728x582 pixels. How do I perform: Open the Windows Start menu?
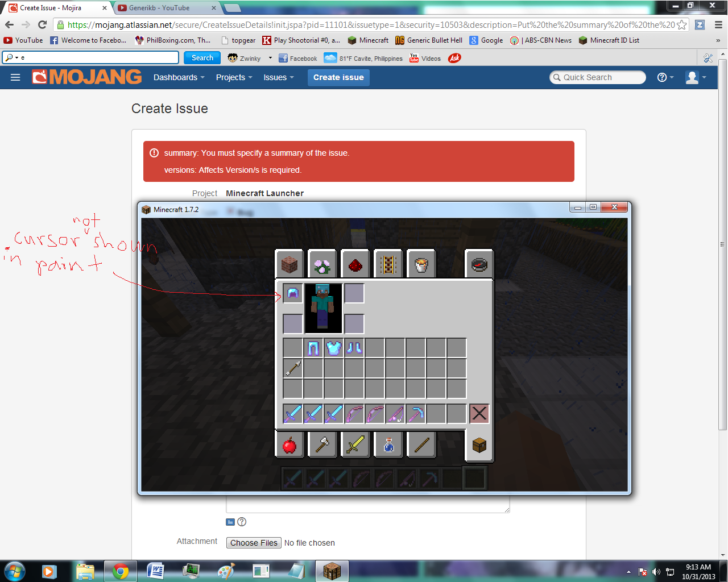point(14,571)
